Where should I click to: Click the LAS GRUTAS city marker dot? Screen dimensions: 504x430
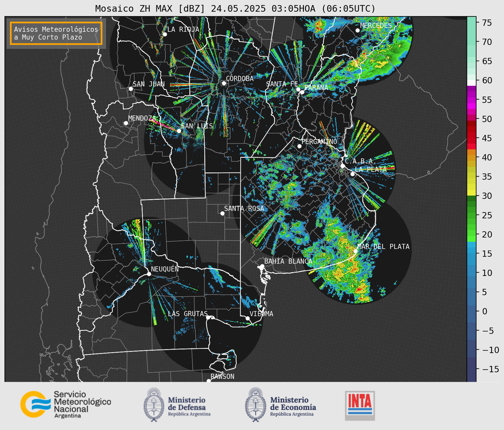(x=208, y=318)
